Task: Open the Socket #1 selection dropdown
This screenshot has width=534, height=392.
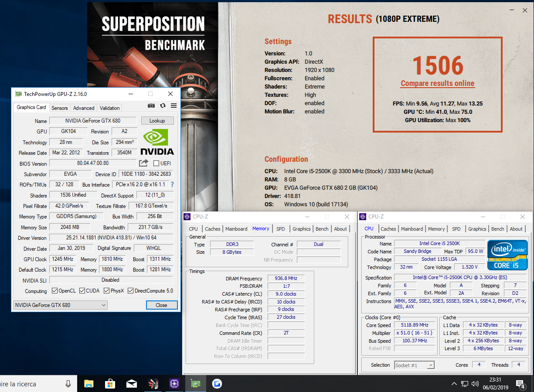Action: tap(415, 365)
